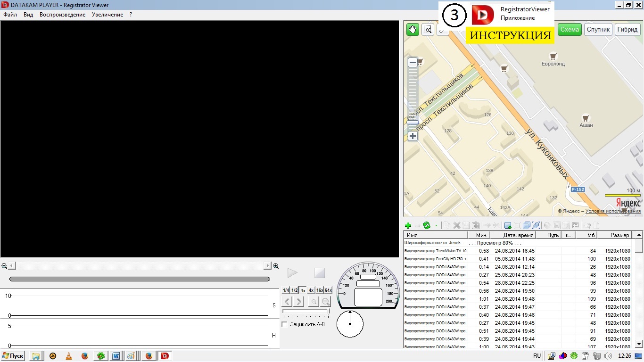The height and width of the screenshot is (362, 644).
Task: Expand the map tools dropdown chevron
Action: pyautogui.click(x=442, y=32)
